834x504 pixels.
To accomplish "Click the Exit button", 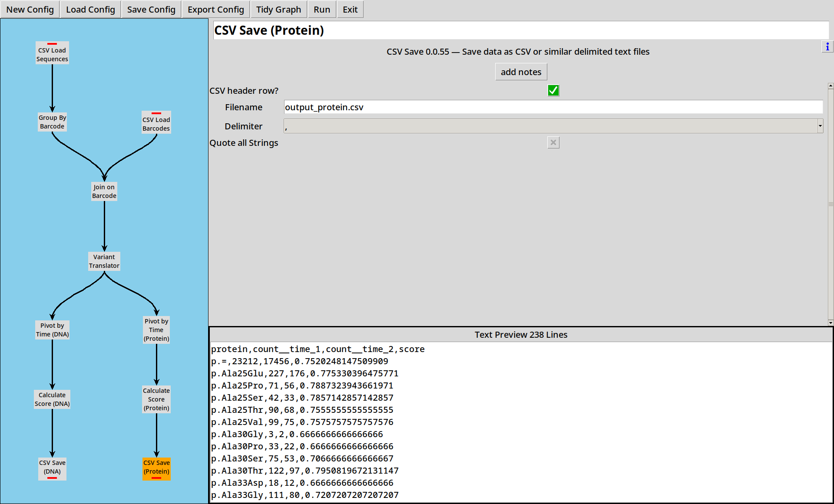I will coord(350,10).
